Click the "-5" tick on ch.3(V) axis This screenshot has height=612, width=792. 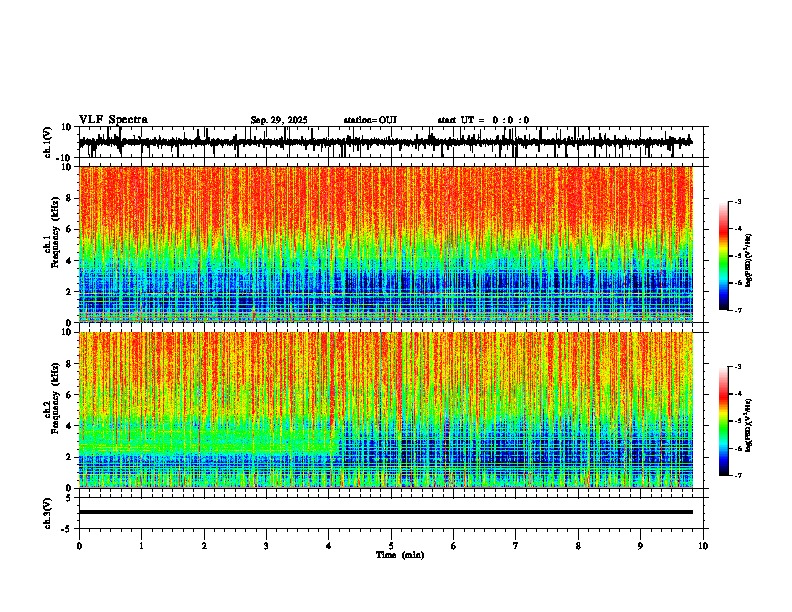tap(67, 529)
